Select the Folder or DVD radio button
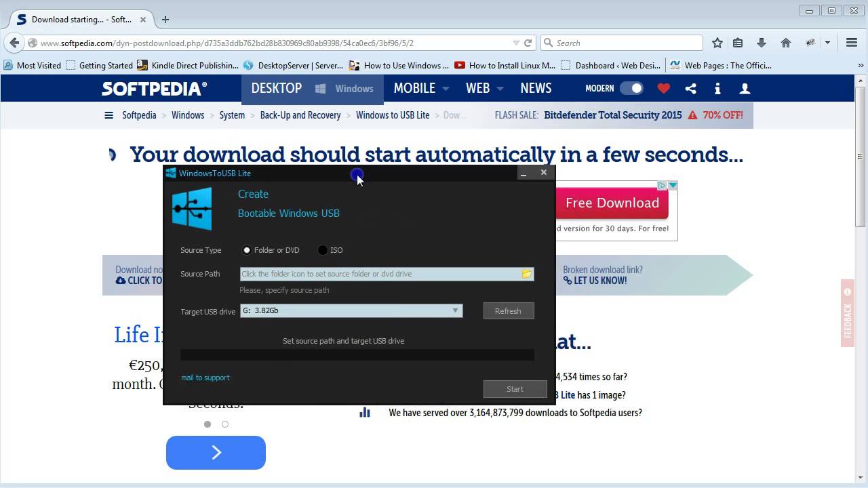Viewport: 868px width, 488px height. (247, 250)
